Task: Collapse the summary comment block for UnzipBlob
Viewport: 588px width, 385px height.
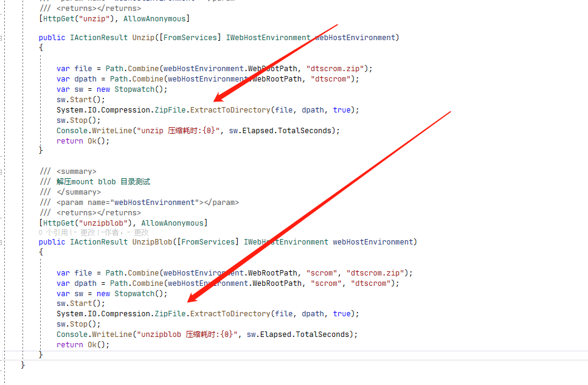Action: click(1, 172)
